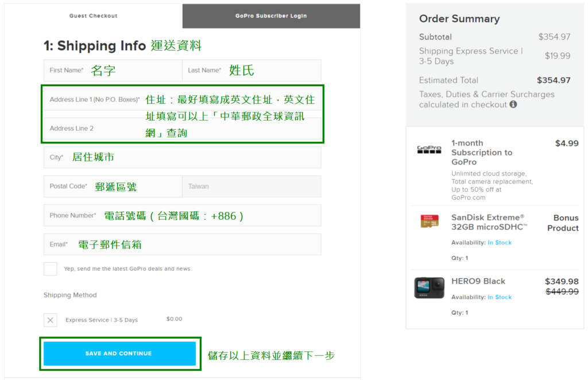Click the GoPro logo for the subscription item
Screen dimensions: 588x380
(x=430, y=149)
